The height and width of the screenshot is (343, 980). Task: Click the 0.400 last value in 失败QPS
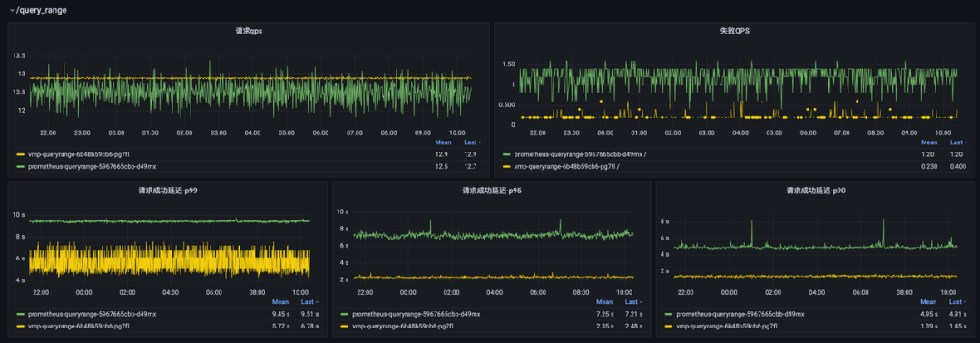[958, 166]
